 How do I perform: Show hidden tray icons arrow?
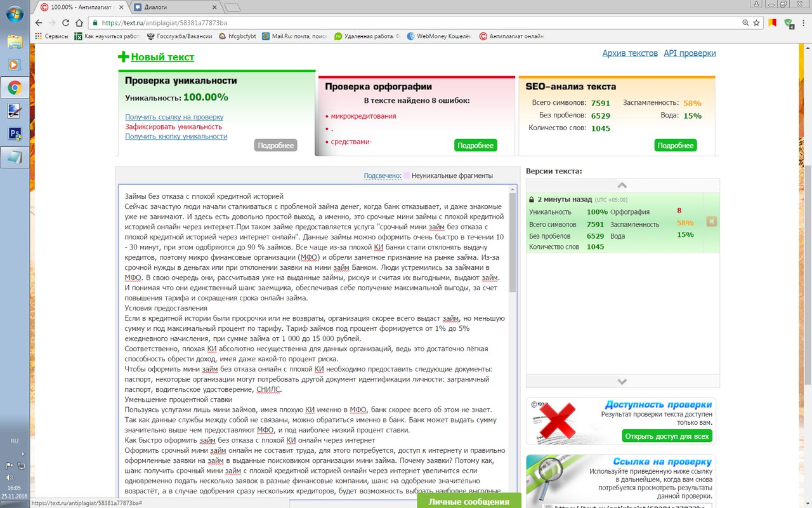tap(23, 453)
